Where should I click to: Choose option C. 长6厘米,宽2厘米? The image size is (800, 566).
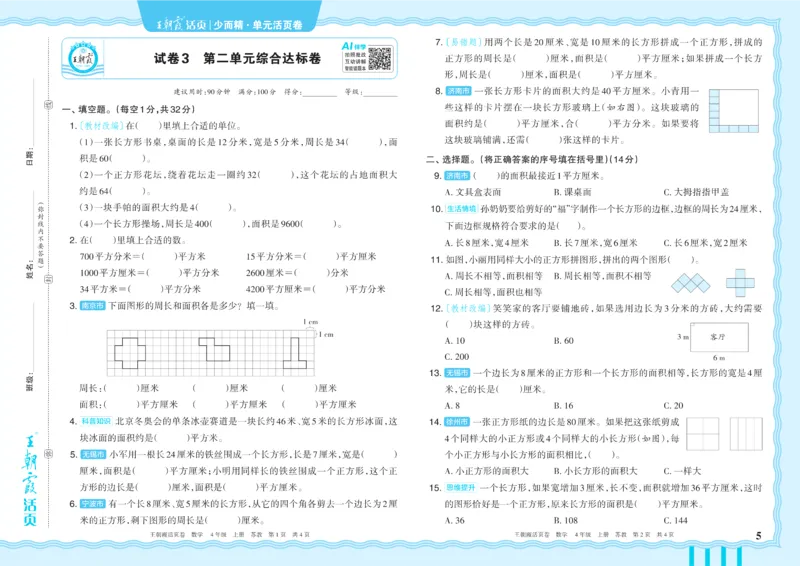point(706,243)
